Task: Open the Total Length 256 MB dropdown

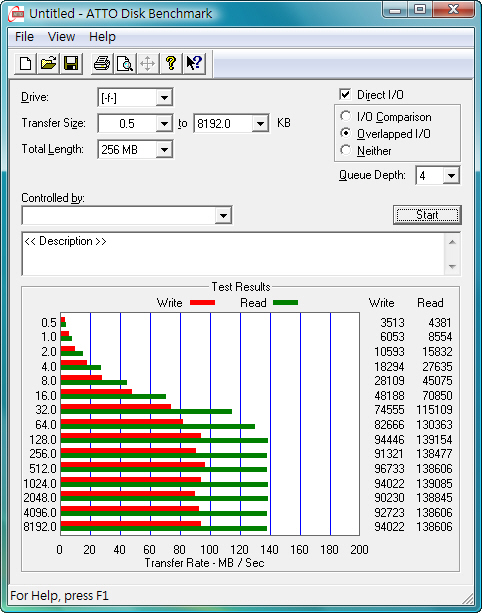Action: coord(164,150)
